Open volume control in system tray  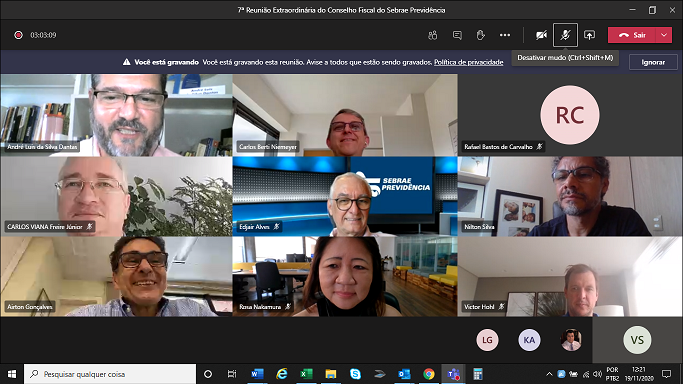(598, 374)
